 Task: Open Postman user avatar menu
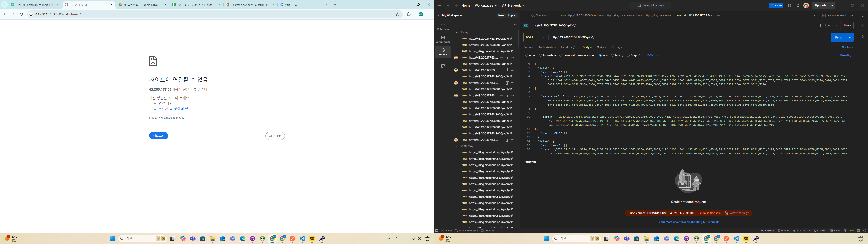coord(806,5)
